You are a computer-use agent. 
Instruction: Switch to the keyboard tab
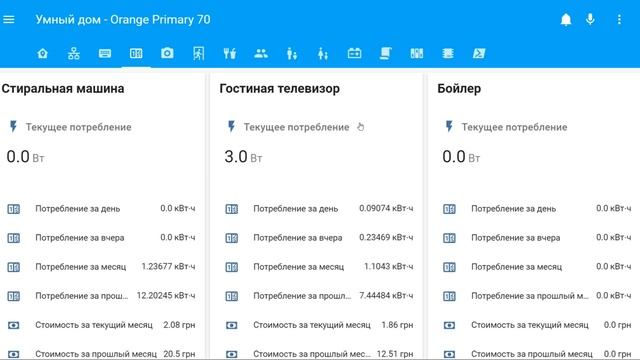pyautogui.click(x=105, y=53)
